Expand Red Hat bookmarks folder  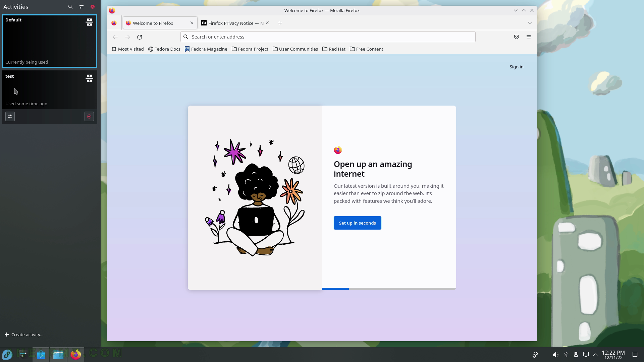pos(334,49)
